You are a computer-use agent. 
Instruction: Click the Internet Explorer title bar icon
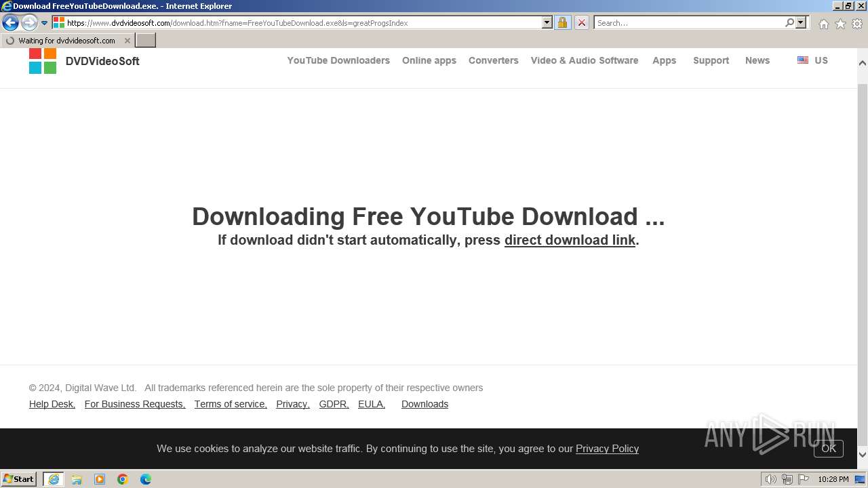tap(6, 6)
